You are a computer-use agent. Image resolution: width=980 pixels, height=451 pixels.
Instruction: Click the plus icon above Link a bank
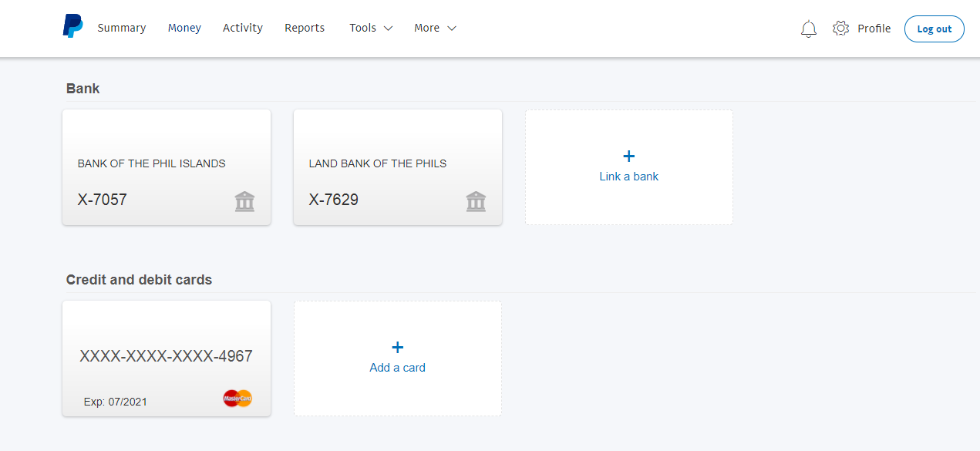[x=629, y=157]
